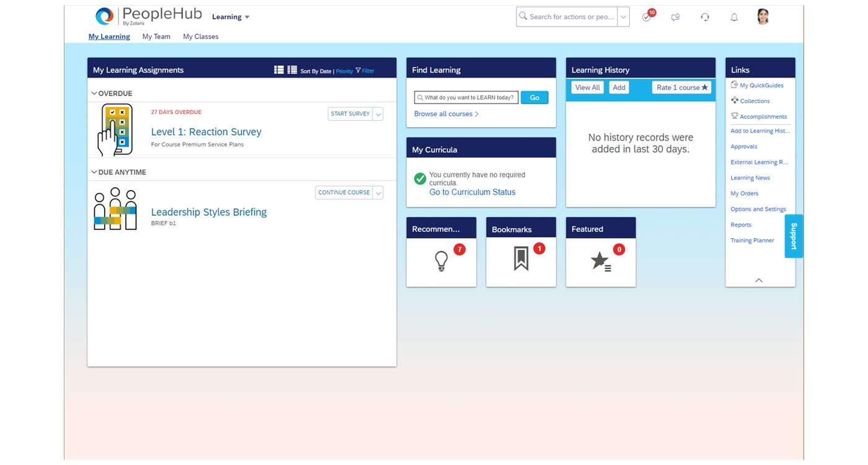Image resolution: width=868 pixels, height=465 pixels.
Task: Collapse the Links panel using up chevron
Action: point(759,280)
